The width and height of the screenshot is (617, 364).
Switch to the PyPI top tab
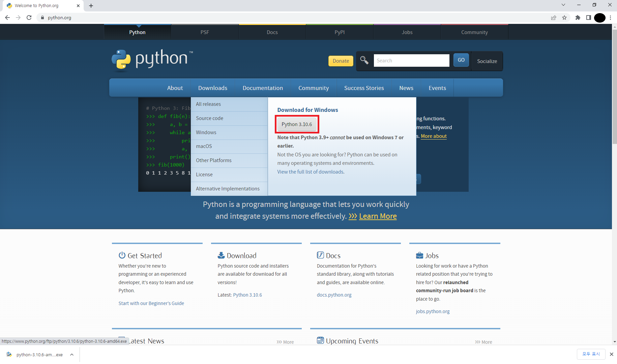(x=340, y=32)
